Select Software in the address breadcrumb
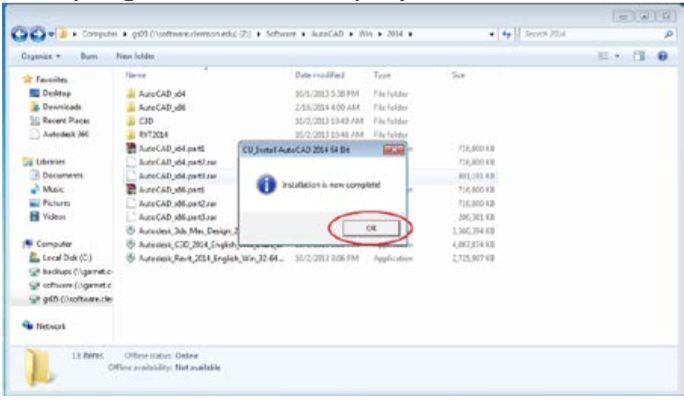The image size is (684, 400). (x=281, y=34)
